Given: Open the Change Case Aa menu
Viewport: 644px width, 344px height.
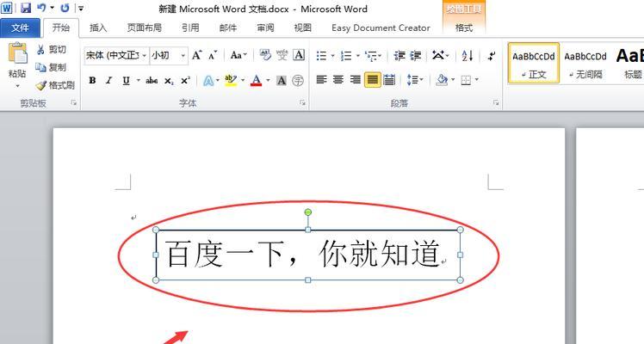Looking at the screenshot, I should pos(238,55).
